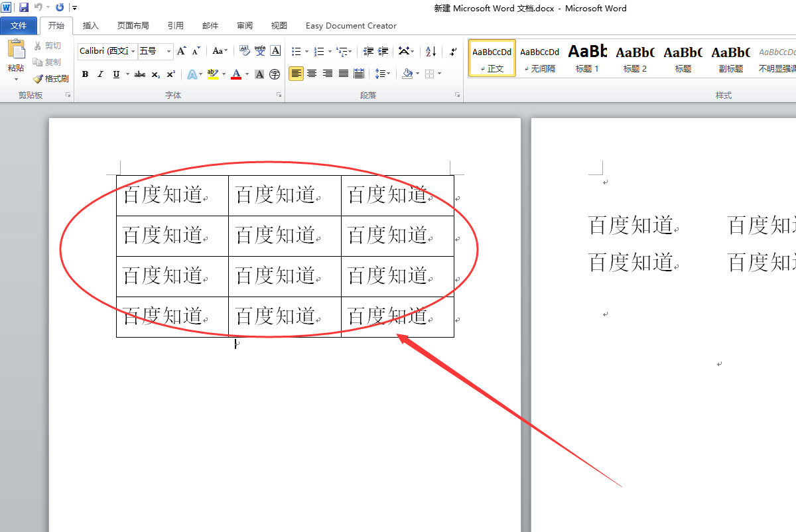The image size is (796, 532).
Task: Apply strikethrough with the abc icon
Action: click(x=139, y=74)
